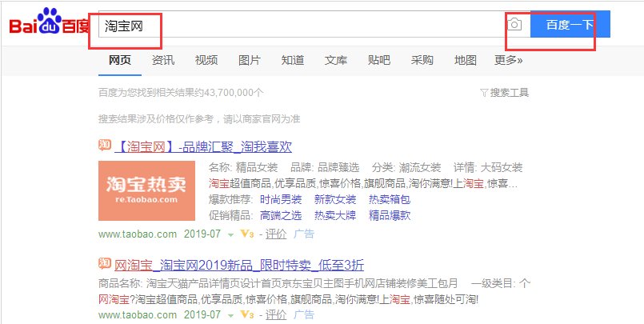Viewport: 644px width, 324px height.
Task: Click 评价 link of second result
Action: click(x=276, y=314)
